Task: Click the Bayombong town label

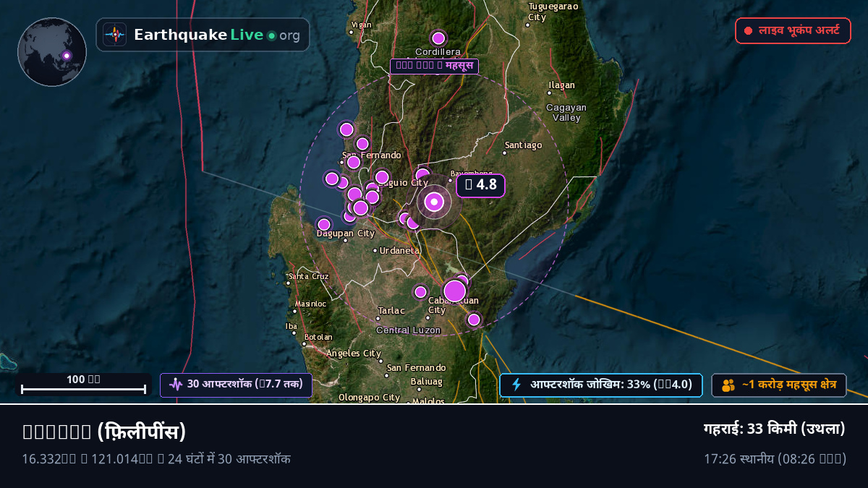Action: click(471, 174)
